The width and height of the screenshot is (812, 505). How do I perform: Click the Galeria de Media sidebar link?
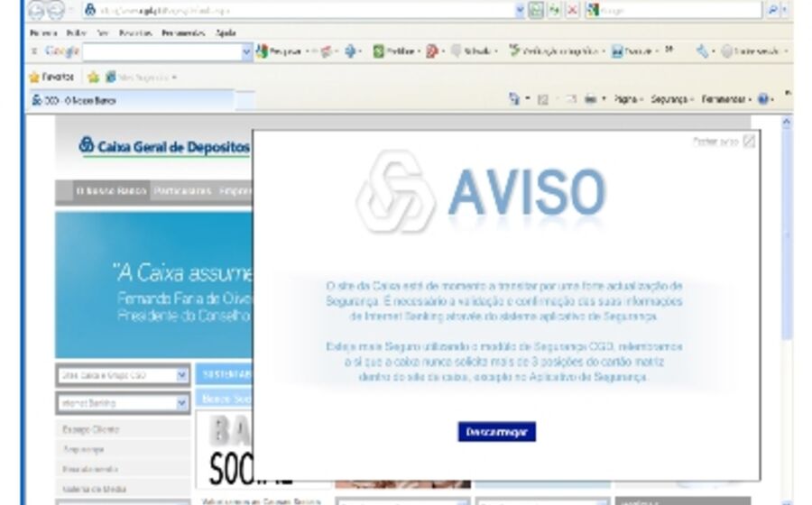pyautogui.click(x=94, y=489)
